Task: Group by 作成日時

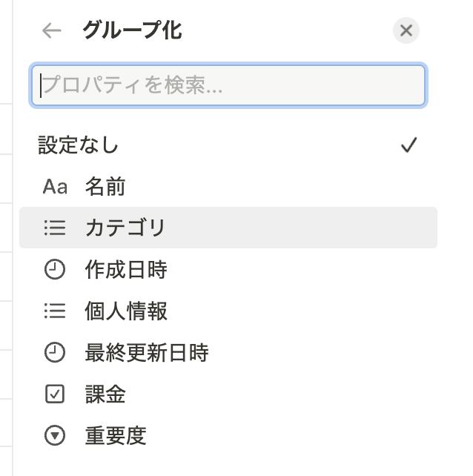Action: pyautogui.click(x=228, y=269)
